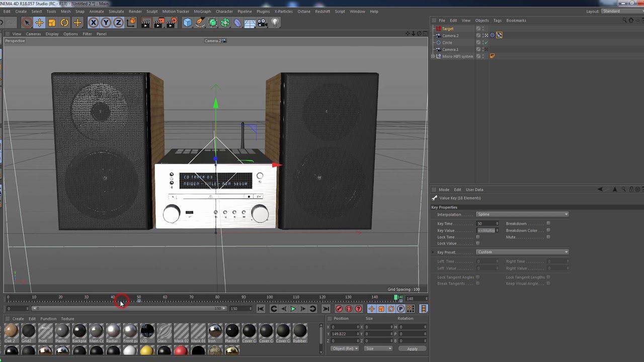Activate the Scale tool
The image size is (644, 362).
[x=52, y=23]
